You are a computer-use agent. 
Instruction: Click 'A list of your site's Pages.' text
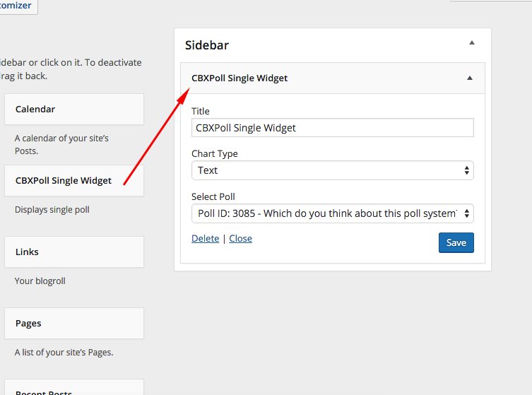pyautogui.click(x=64, y=352)
